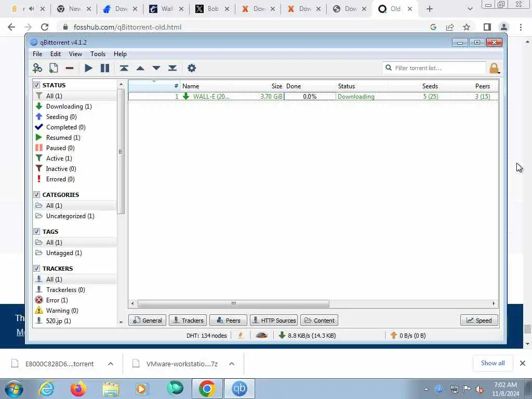Image resolution: width=532 pixels, height=399 pixels.
Task: Open the Help menu
Action: click(x=120, y=54)
